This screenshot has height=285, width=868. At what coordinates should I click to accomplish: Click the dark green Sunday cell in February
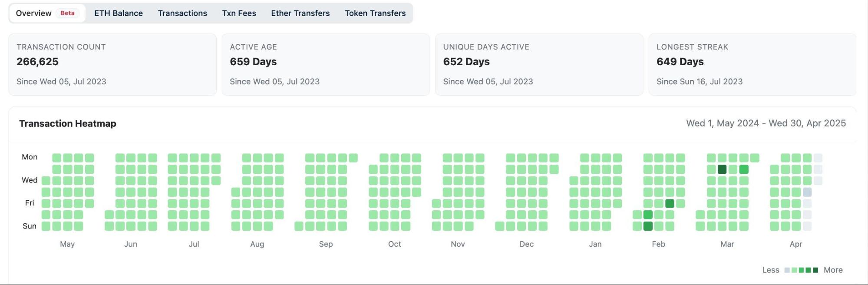point(648,226)
